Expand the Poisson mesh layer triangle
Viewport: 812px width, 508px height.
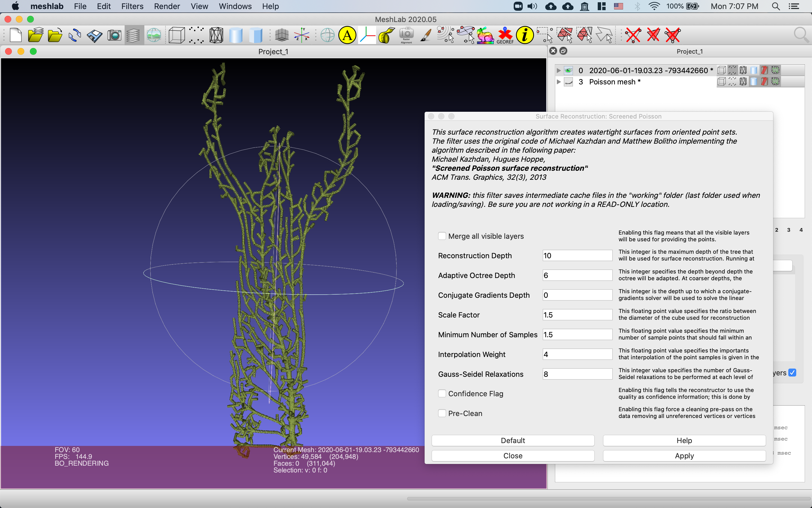558,82
